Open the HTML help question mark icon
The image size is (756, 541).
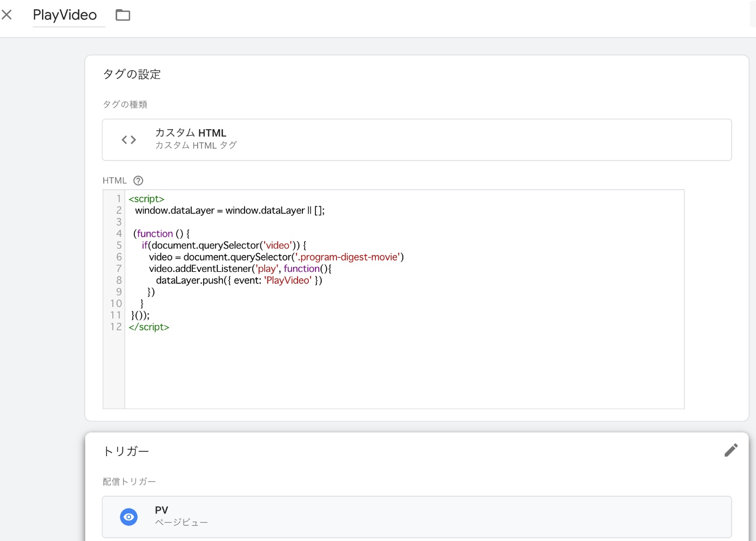138,181
